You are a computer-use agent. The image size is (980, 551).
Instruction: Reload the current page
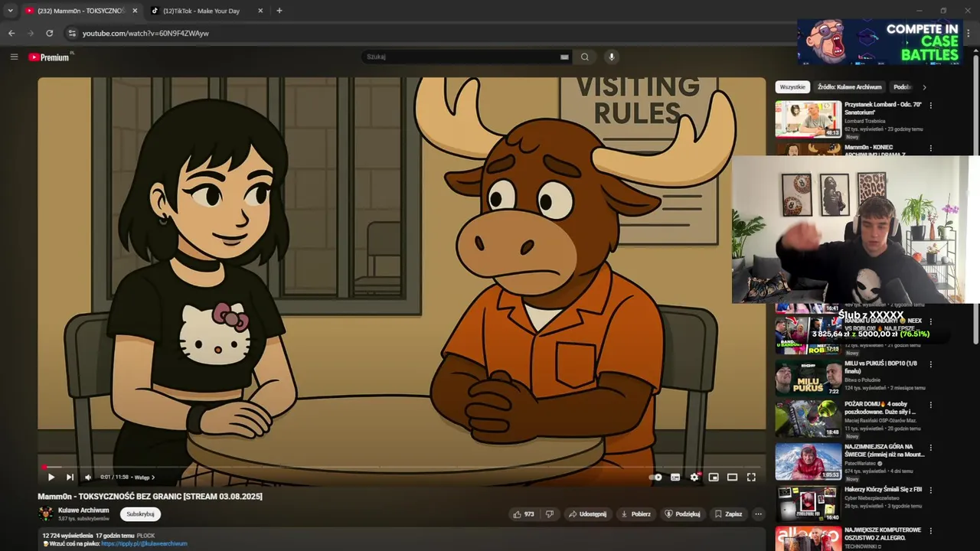pyautogui.click(x=49, y=33)
